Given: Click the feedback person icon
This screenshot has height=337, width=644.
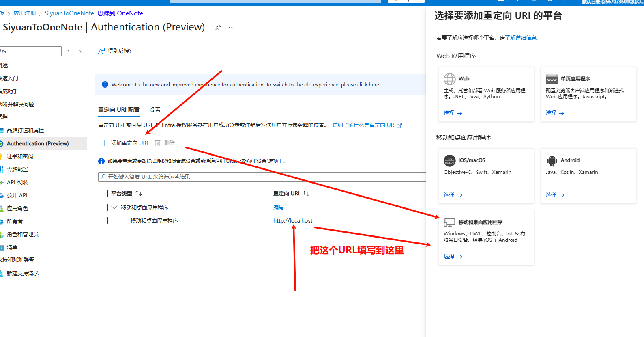Looking at the screenshot, I should [101, 51].
